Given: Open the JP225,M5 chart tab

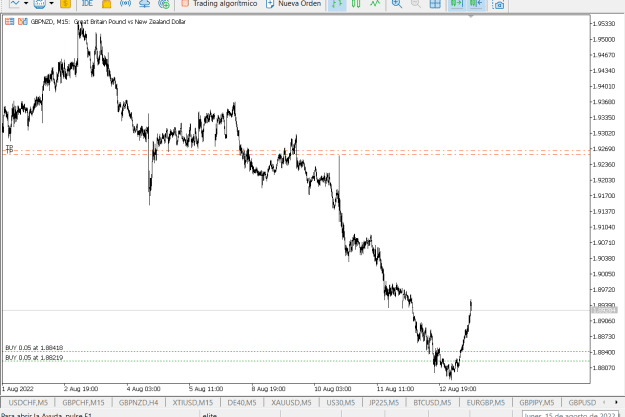Looking at the screenshot, I should (x=384, y=403).
